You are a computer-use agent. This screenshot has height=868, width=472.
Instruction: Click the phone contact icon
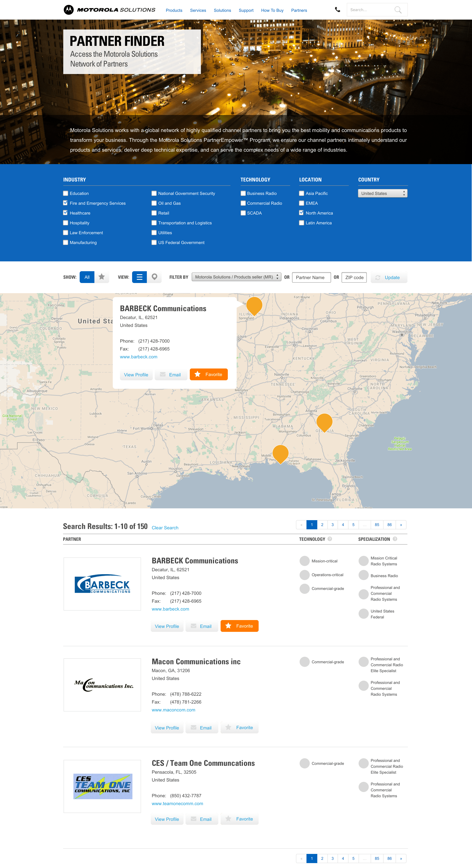coord(337,10)
